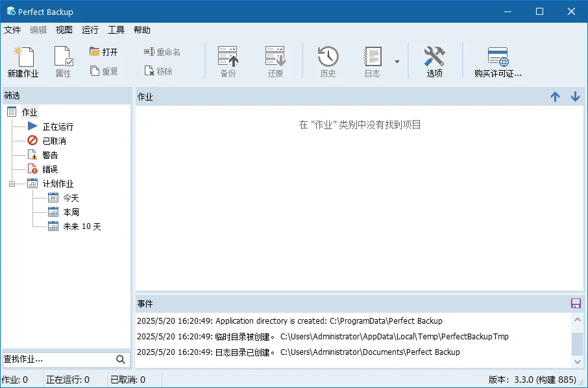The image size is (588, 388).
Task: Save events with the purple disk icon
Action: [576, 303]
